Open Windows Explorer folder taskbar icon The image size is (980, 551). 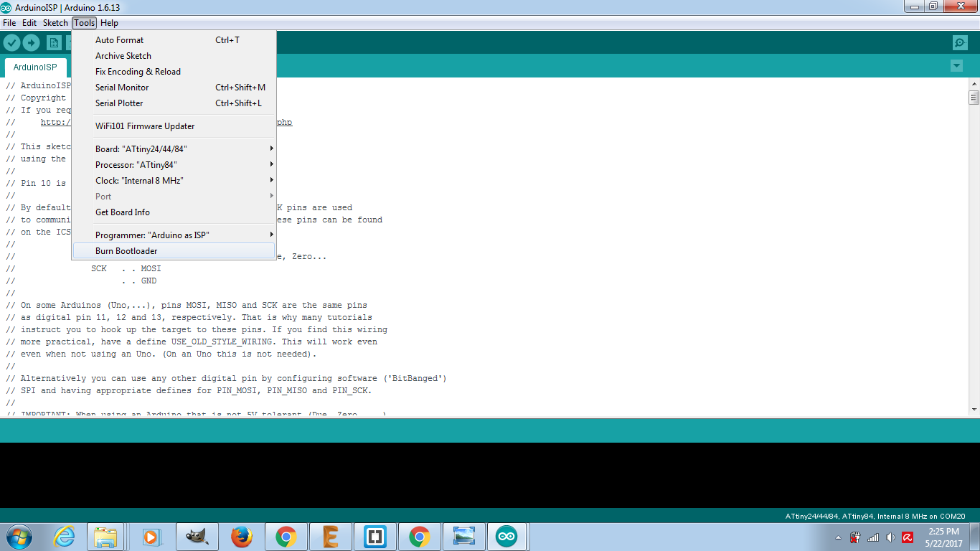click(105, 537)
